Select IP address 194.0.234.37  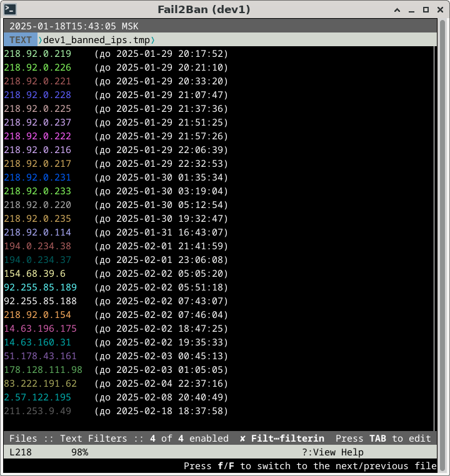[37, 260]
